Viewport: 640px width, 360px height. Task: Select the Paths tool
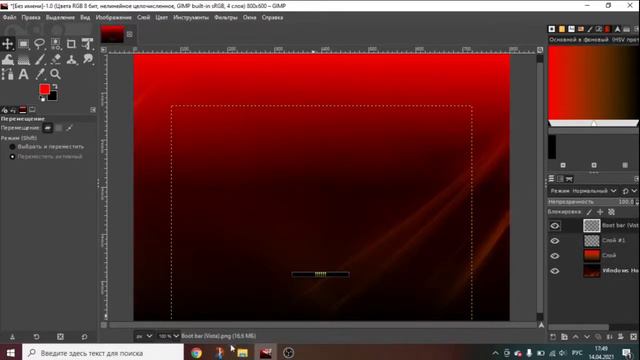click(x=7, y=74)
